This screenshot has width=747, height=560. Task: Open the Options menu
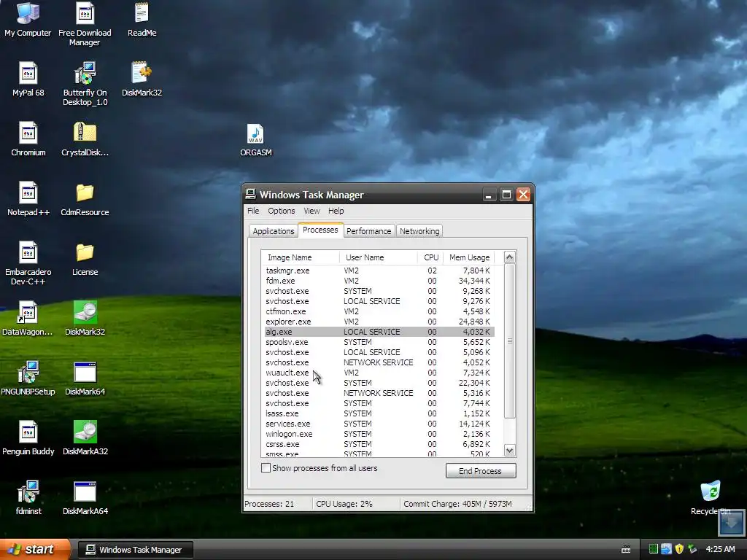[281, 211]
